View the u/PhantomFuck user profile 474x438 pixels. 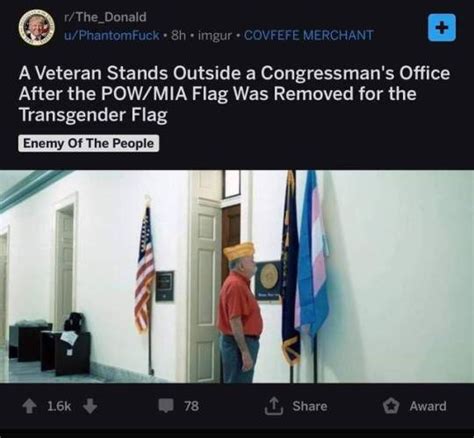[x=112, y=35]
